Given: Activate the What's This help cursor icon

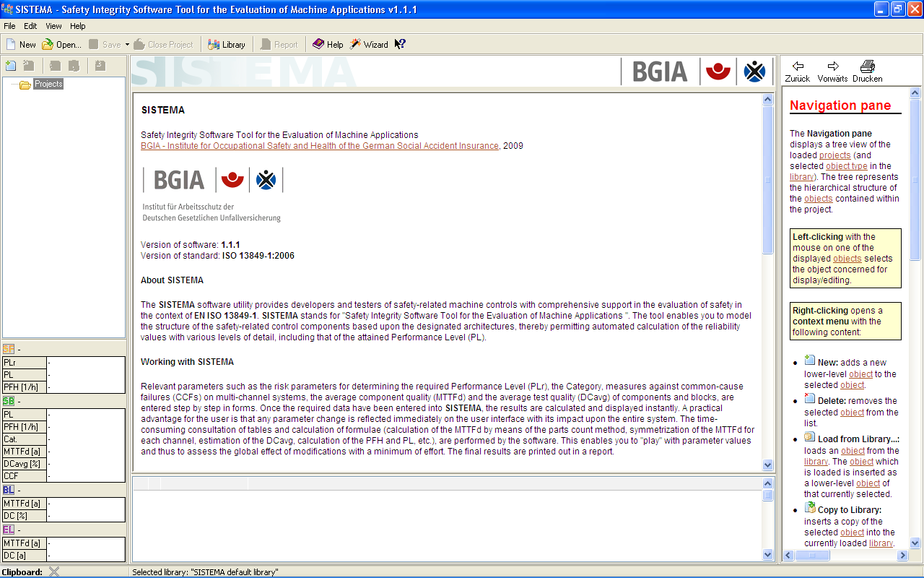Looking at the screenshot, I should pyautogui.click(x=400, y=44).
